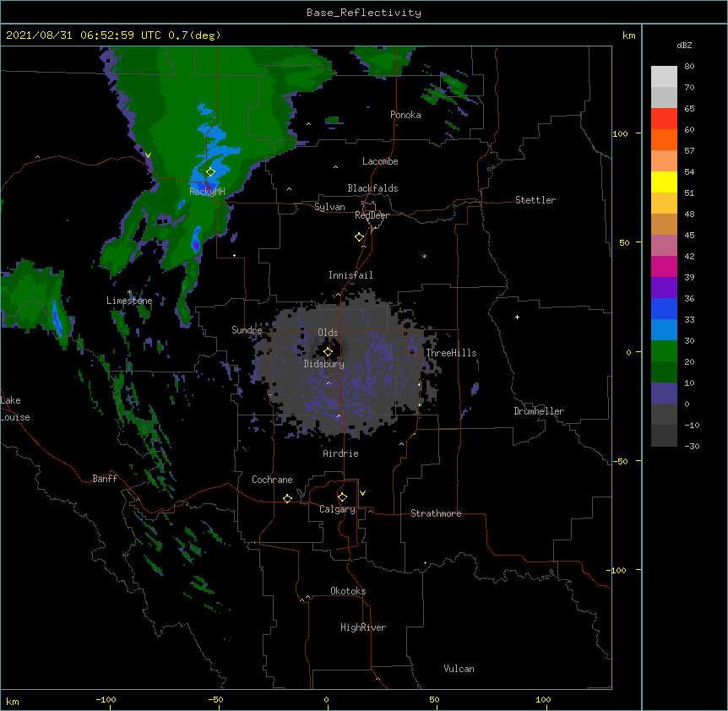The height and width of the screenshot is (711, 728).
Task: Click the Sundre town label
Action: click(247, 330)
